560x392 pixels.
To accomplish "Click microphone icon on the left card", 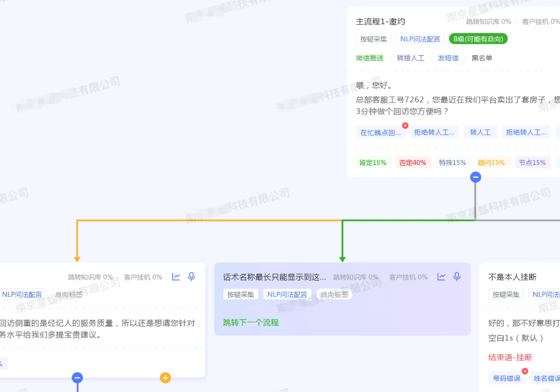I will [191, 277].
